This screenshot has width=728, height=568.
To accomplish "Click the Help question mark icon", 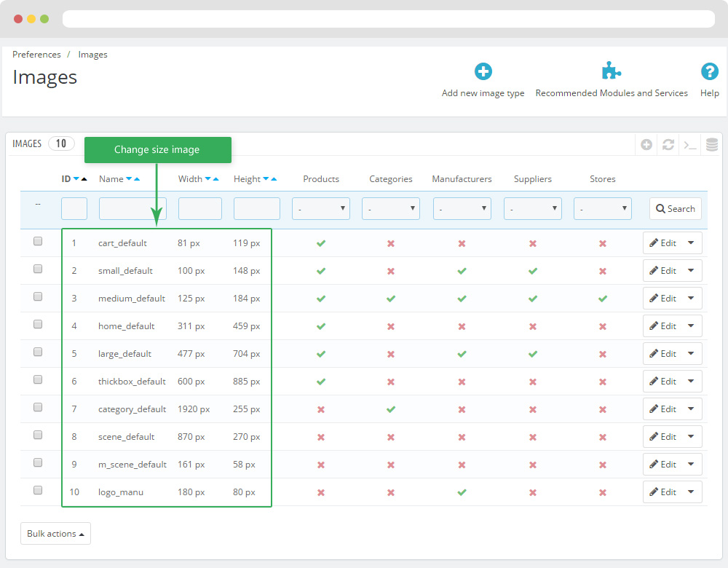I will pyautogui.click(x=709, y=71).
